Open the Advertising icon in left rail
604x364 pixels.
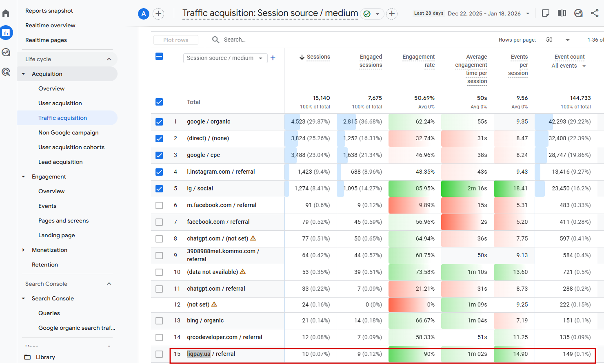(x=6, y=72)
